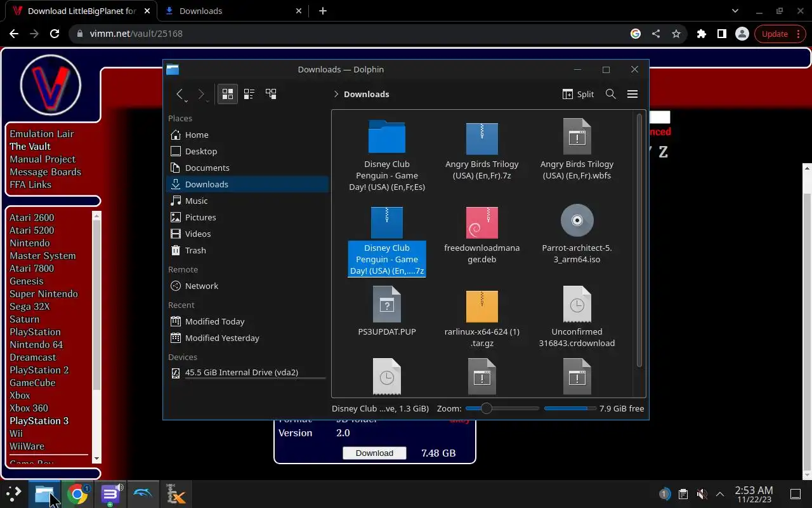Open PlayStation 2 vault link
Image resolution: width=812 pixels, height=508 pixels.
point(39,370)
